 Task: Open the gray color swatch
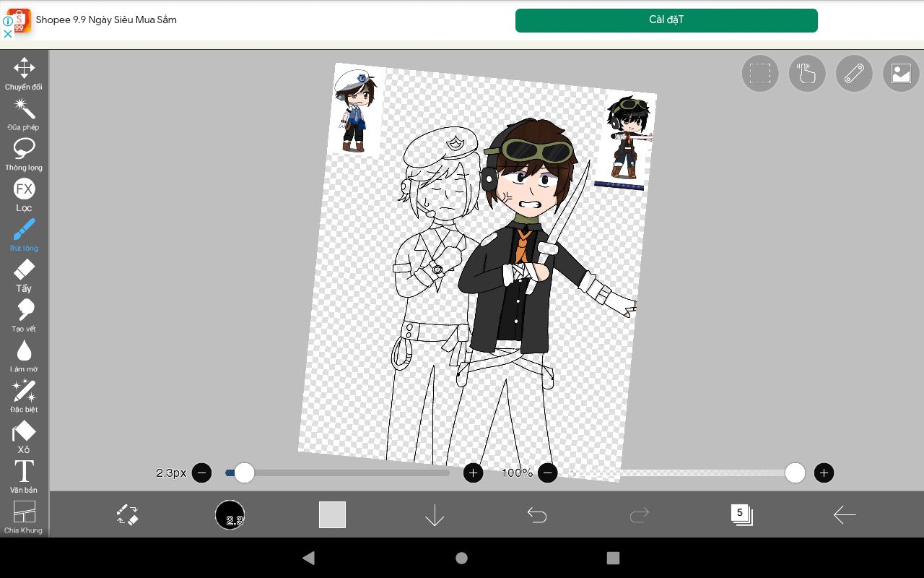(332, 515)
